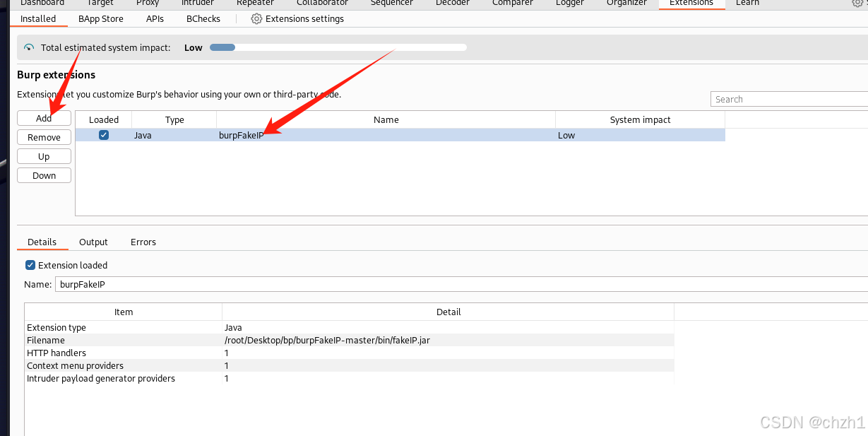Select the Context menu providers row
Screen dimensions: 868x436
pos(350,365)
